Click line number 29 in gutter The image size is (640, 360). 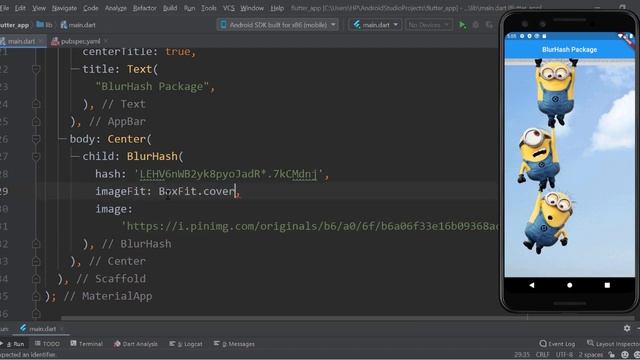[x=4, y=191]
